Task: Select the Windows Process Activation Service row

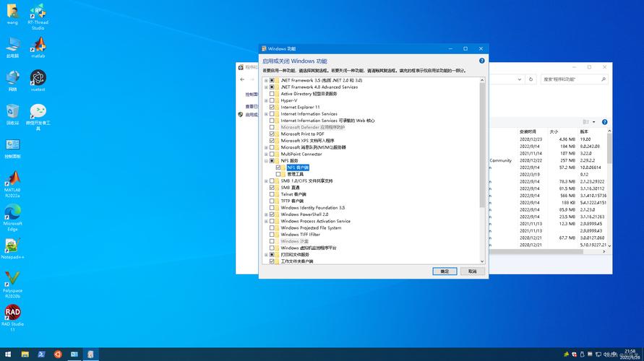Action: tap(315, 221)
